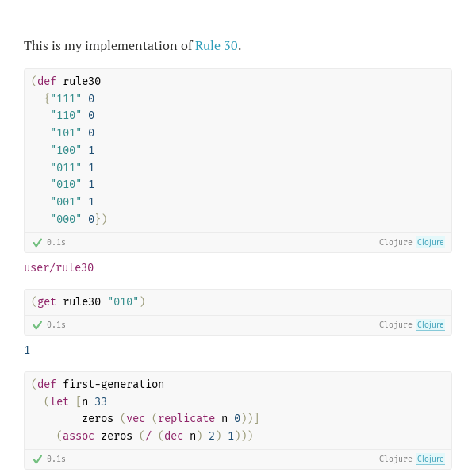Viewport: 476px width, 476px height.
Task: Click the output value 1 below get cell
Action: coord(27,350)
